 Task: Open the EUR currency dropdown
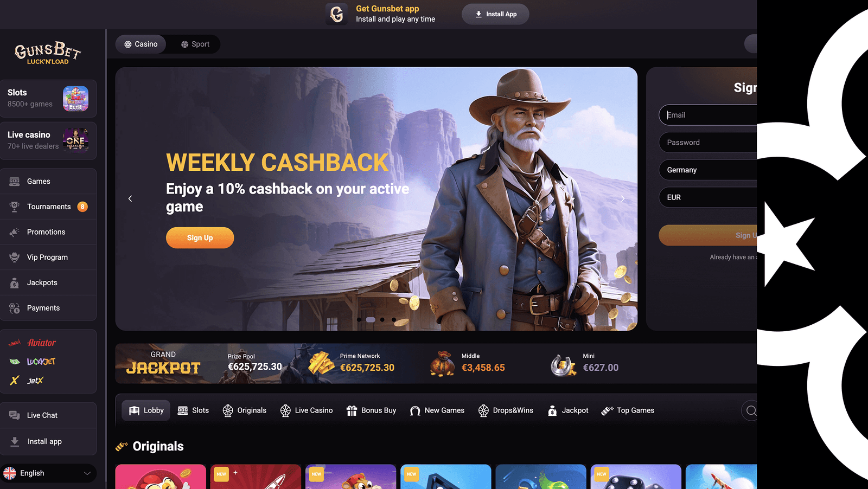[x=708, y=197]
